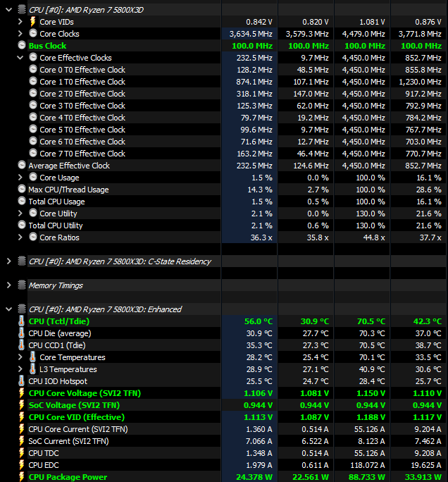Image resolution: width=448 pixels, height=482 pixels.
Task: Select the CPU Package Power row label
Action: pyautogui.click(x=68, y=477)
